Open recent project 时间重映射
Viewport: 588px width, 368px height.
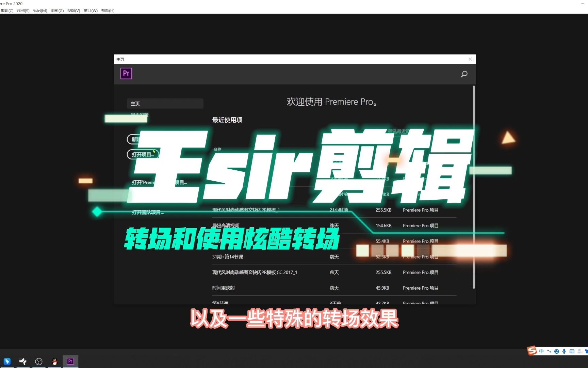[224, 288]
